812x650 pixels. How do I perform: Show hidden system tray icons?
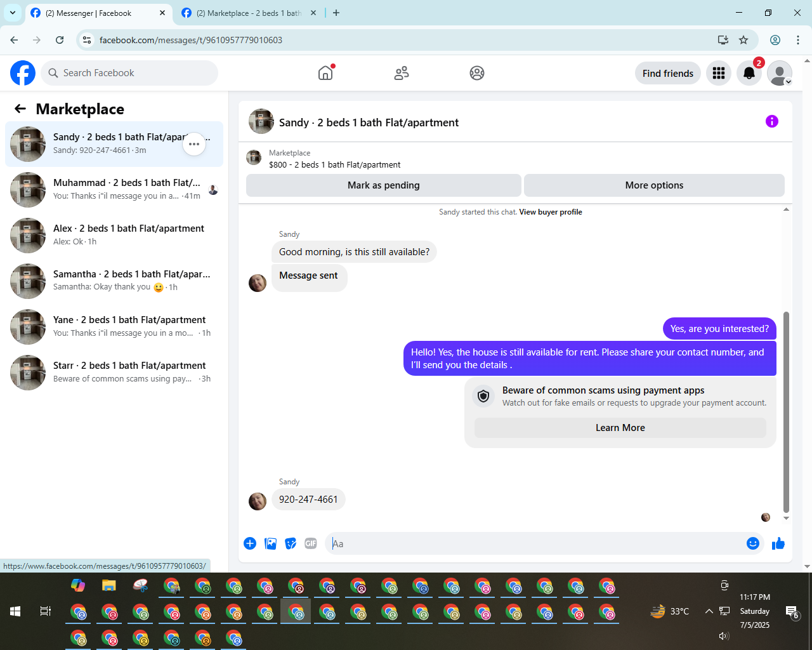[709, 611]
